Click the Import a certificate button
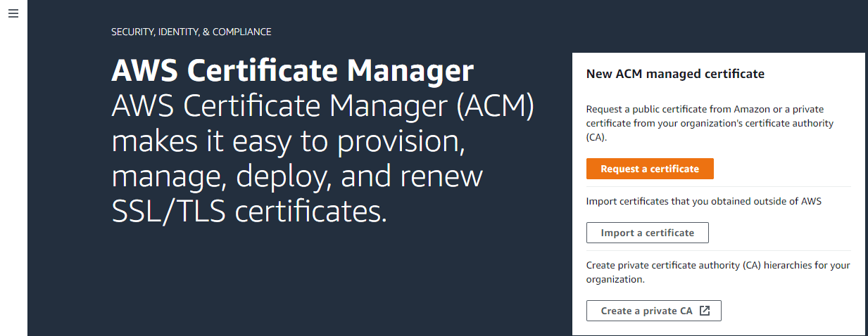 pos(647,233)
